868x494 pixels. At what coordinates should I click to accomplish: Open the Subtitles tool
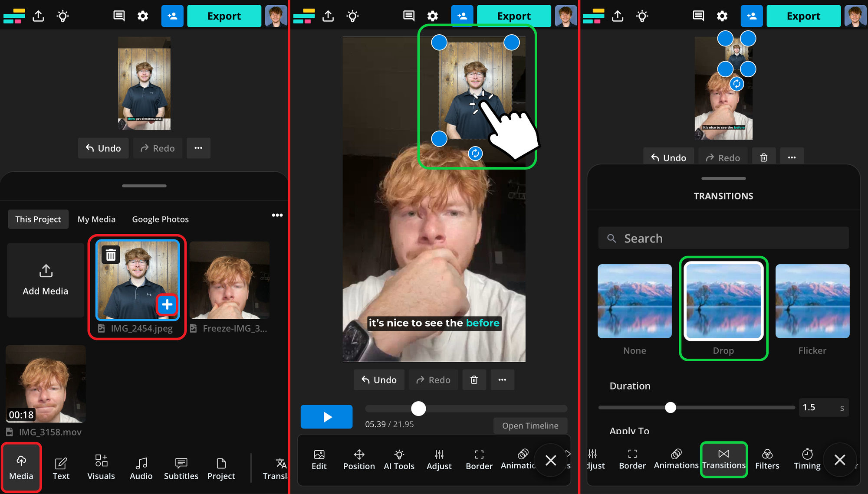coord(181,468)
